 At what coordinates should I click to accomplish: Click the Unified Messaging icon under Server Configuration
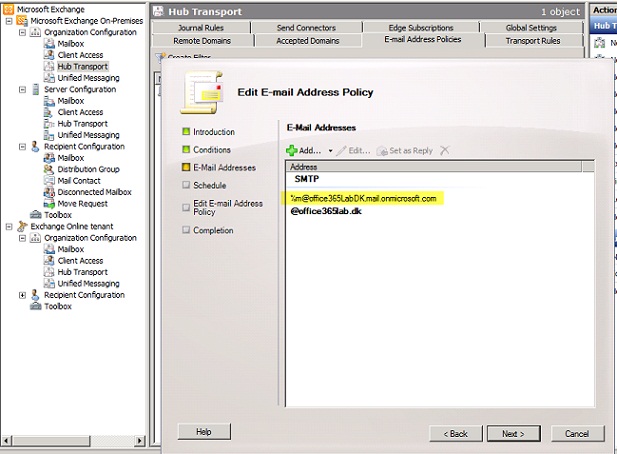[49, 135]
